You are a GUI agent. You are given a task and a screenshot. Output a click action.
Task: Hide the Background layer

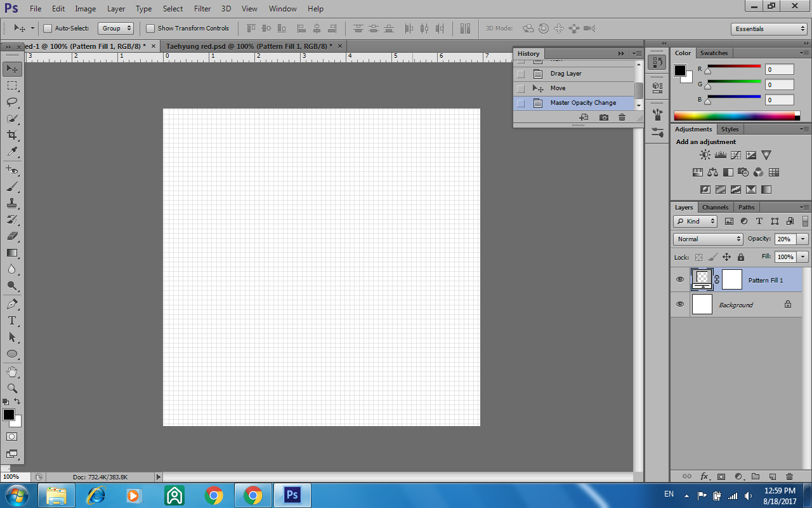(680, 304)
